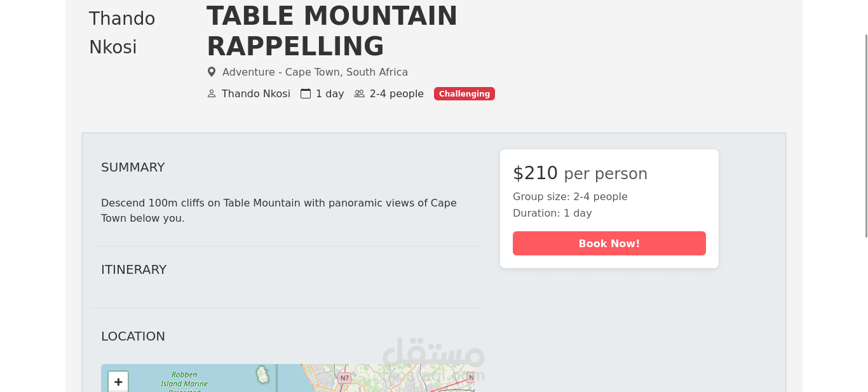868x392 pixels.
Task: Click the Thando Nkosi guide name in header
Action: coord(255,94)
